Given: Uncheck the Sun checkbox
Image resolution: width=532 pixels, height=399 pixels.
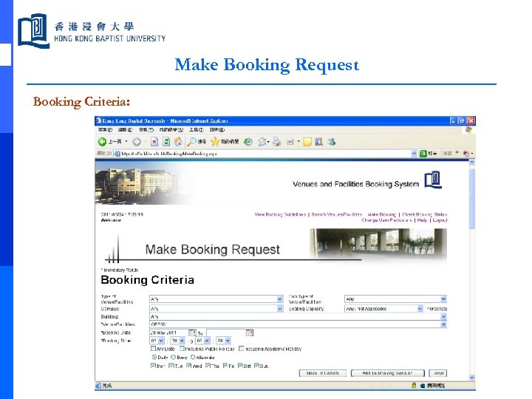Looking at the screenshot, I should [x=256, y=366].
